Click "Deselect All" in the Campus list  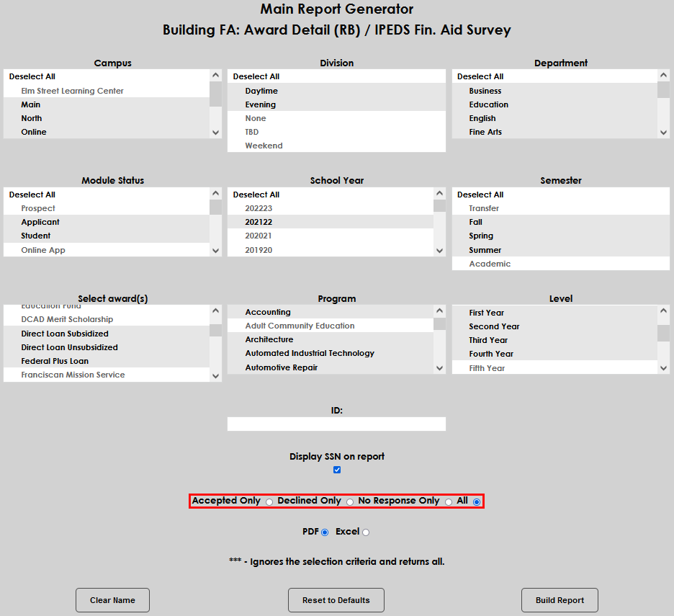(32, 76)
